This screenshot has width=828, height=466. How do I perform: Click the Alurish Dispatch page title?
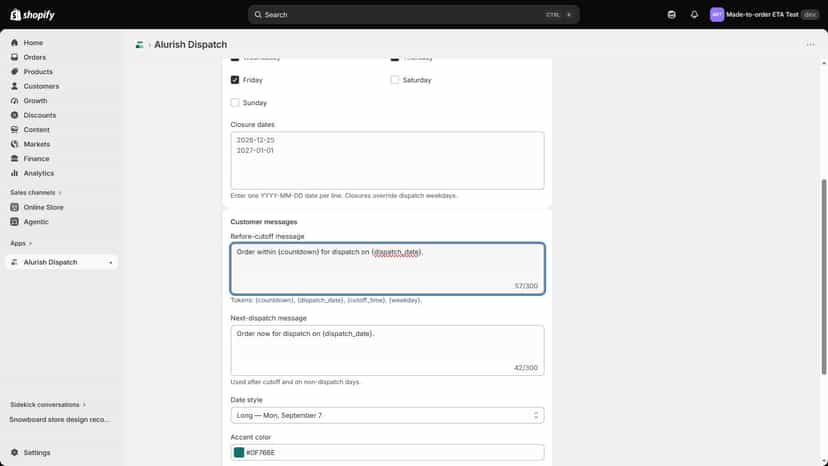click(191, 45)
